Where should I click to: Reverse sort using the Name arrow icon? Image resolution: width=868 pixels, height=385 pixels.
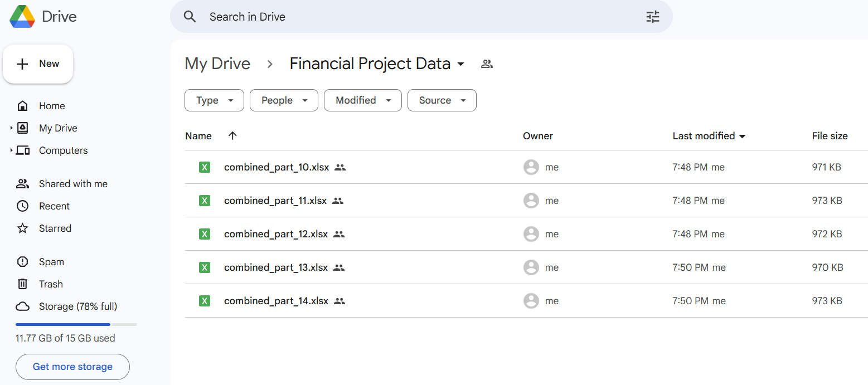(232, 136)
